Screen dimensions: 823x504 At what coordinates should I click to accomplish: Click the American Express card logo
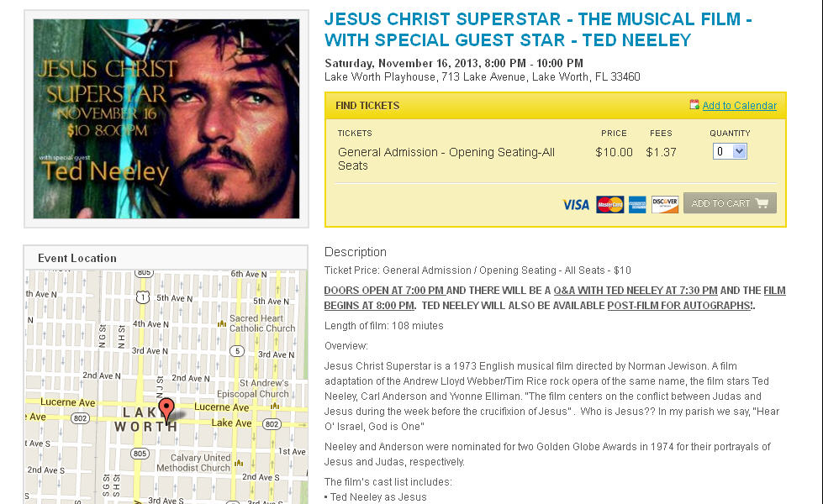click(637, 204)
